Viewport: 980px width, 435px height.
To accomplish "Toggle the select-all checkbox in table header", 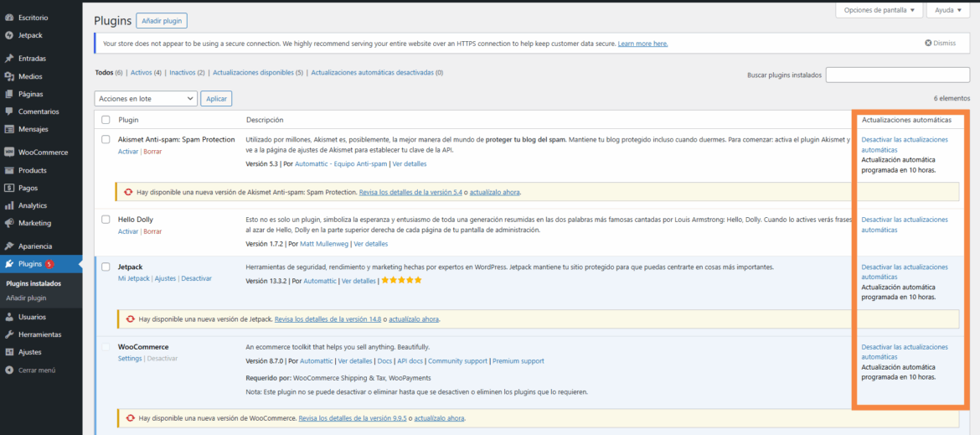I will 106,120.
